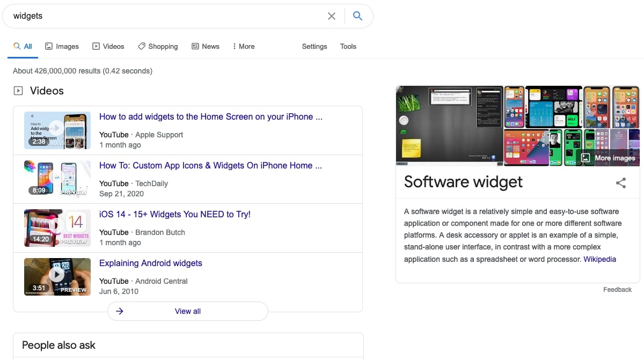The height and width of the screenshot is (360, 644).
Task: Click the Software widget title
Action: pyautogui.click(x=463, y=182)
